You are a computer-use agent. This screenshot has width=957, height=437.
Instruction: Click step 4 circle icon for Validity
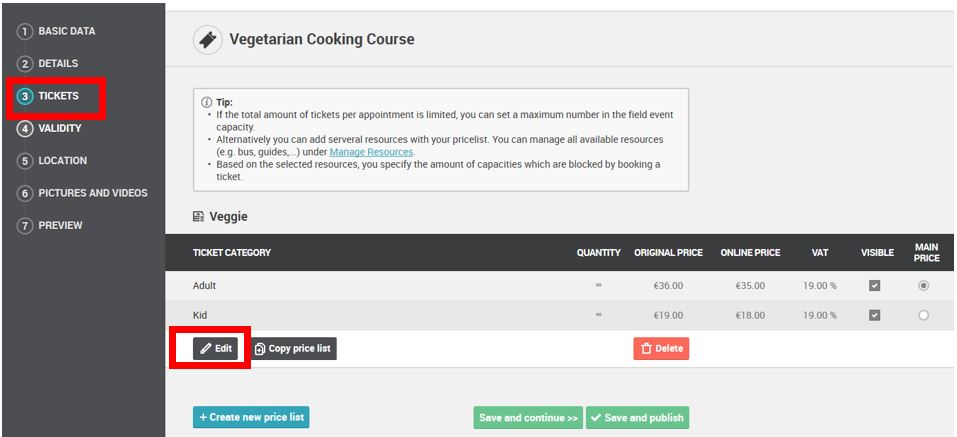coord(24,129)
